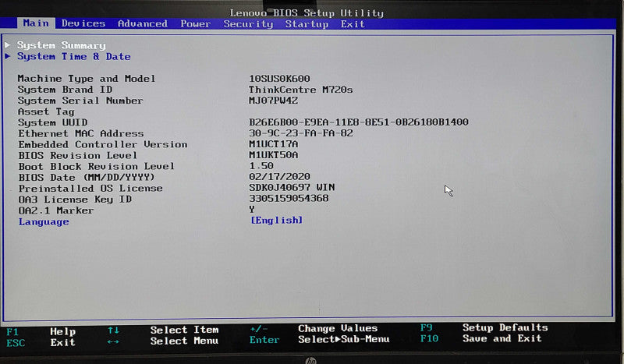This screenshot has width=624, height=364.
Task: Open System Time & Date entry
Action: click(x=73, y=56)
